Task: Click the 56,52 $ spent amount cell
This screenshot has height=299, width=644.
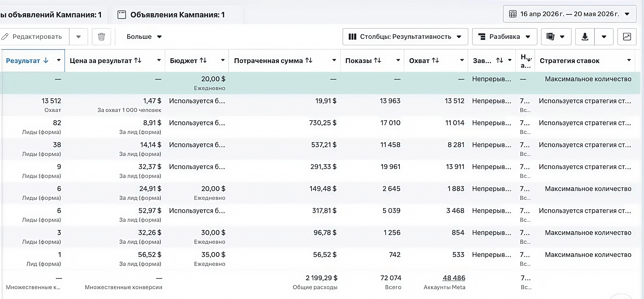Action: pos(325,254)
